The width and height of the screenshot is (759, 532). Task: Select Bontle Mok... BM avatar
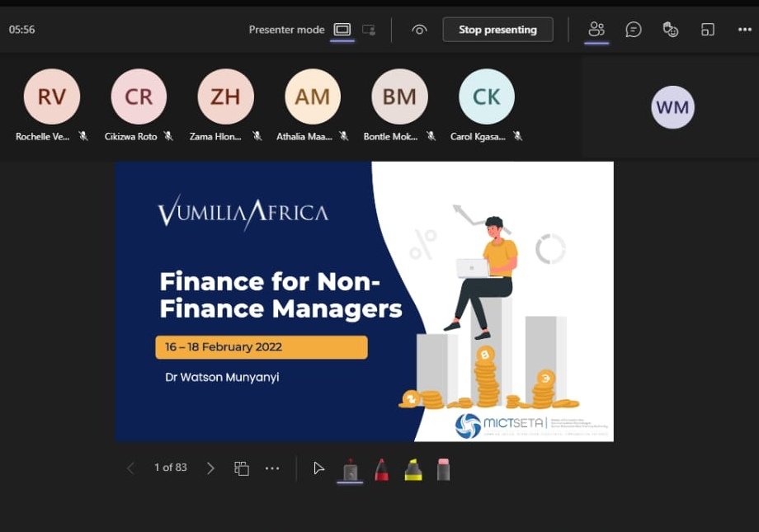[400, 97]
